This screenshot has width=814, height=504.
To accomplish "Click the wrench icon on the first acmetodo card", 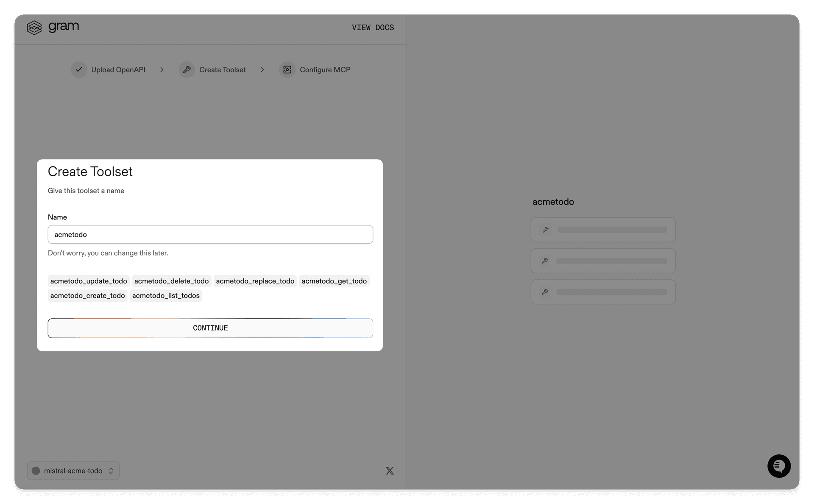I will click(x=546, y=229).
